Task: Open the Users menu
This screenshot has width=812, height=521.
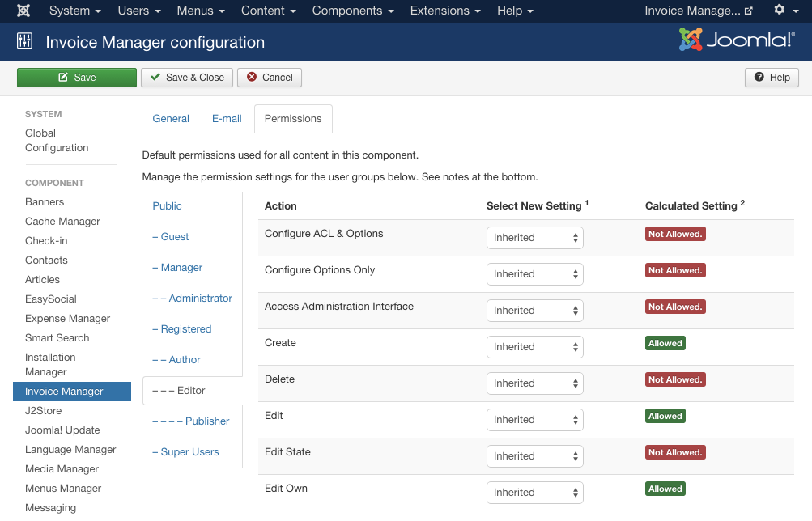Action: [x=139, y=11]
